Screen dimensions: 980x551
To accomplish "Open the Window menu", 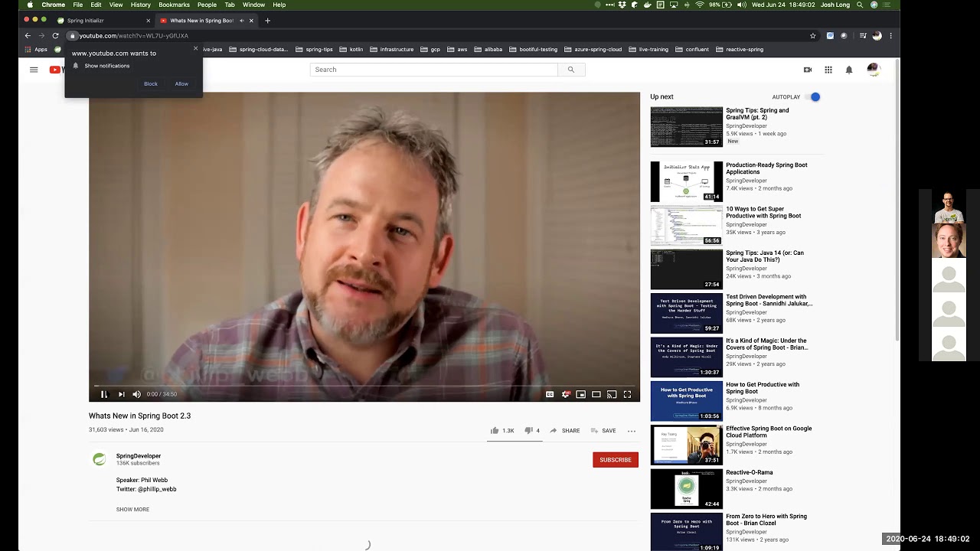I will pos(253,5).
